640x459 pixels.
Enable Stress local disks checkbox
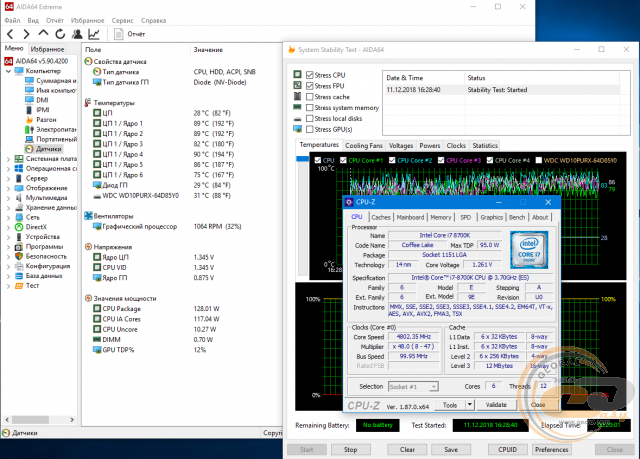pos(310,118)
